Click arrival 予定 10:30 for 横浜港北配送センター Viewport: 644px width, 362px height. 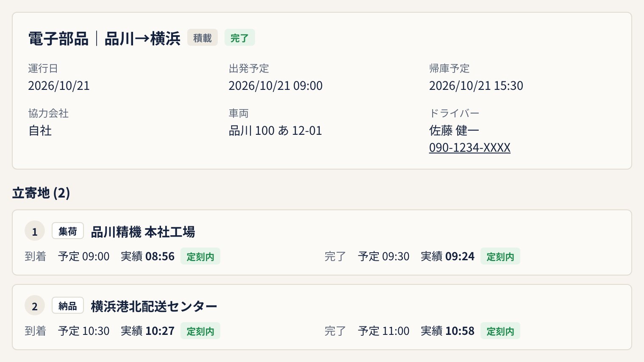pyautogui.click(x=84, y=331)
